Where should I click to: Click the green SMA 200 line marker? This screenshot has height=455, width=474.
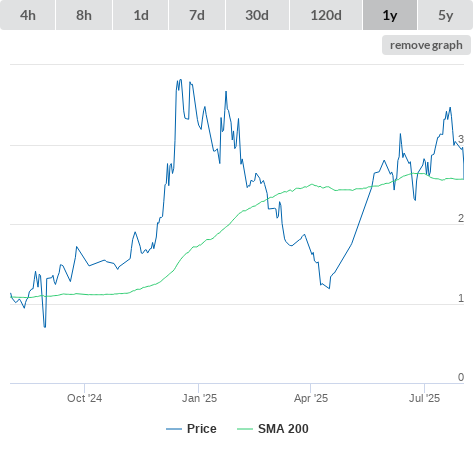click(245, 429)
